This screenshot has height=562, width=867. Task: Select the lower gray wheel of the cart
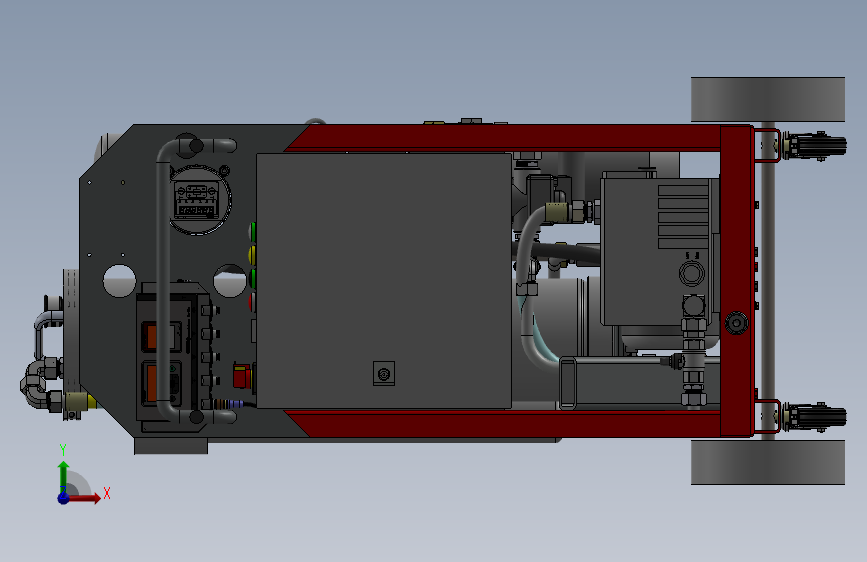(x=767, y=462)
